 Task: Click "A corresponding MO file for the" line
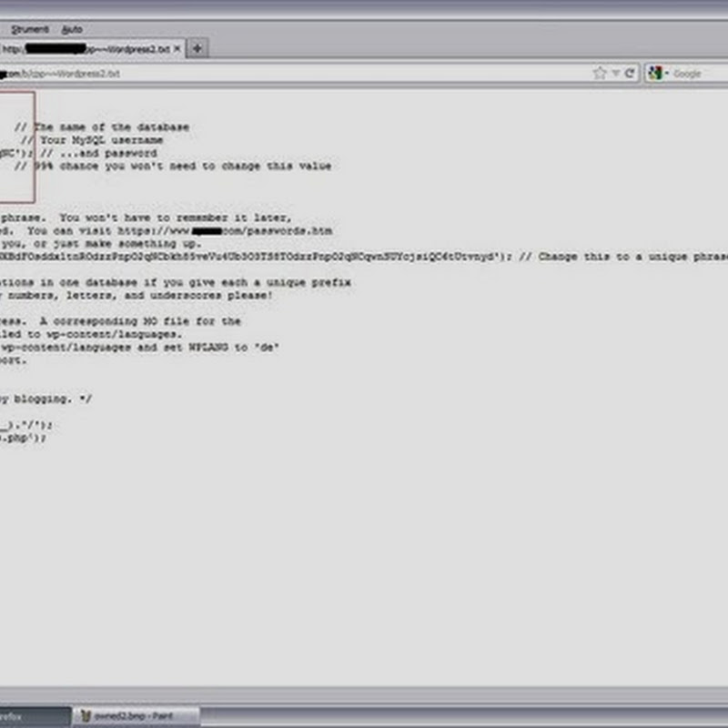tap(120, 321)
